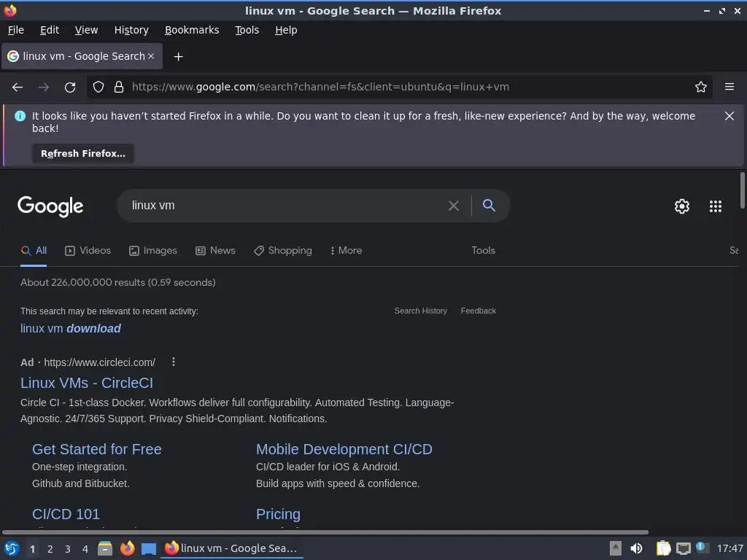Go back using the back arrow
747x560 pixels.
click(x=18, y=87)
